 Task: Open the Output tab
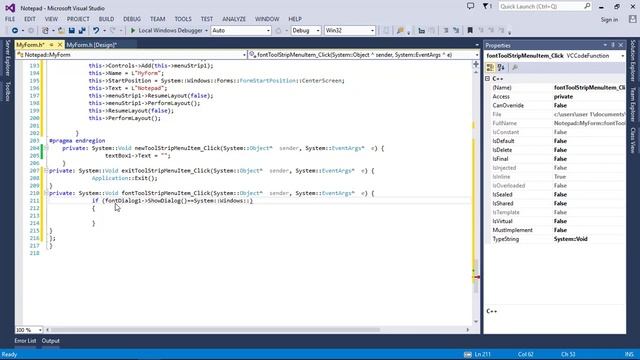tap(51, 341)
